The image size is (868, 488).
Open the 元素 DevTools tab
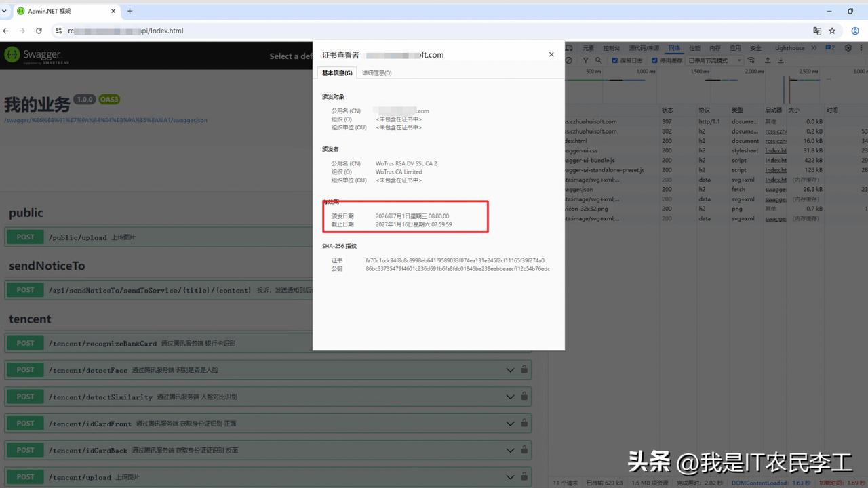click(588, 48)
